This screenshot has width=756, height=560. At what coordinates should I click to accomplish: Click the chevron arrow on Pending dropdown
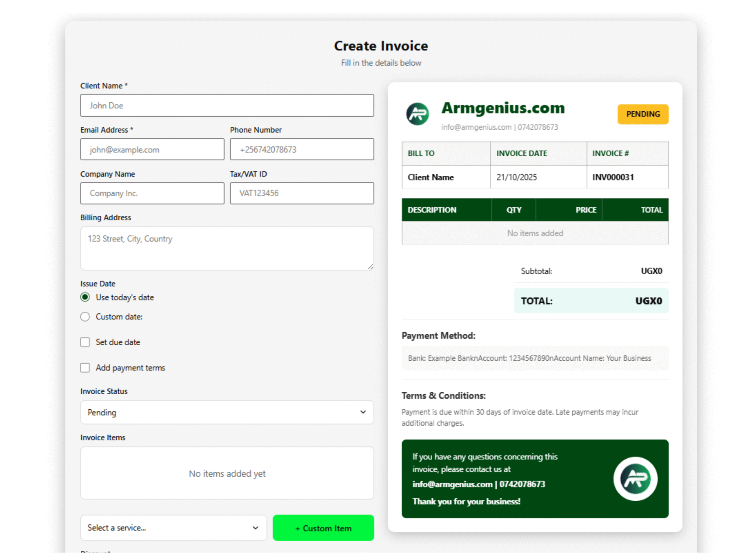point(363,412)
